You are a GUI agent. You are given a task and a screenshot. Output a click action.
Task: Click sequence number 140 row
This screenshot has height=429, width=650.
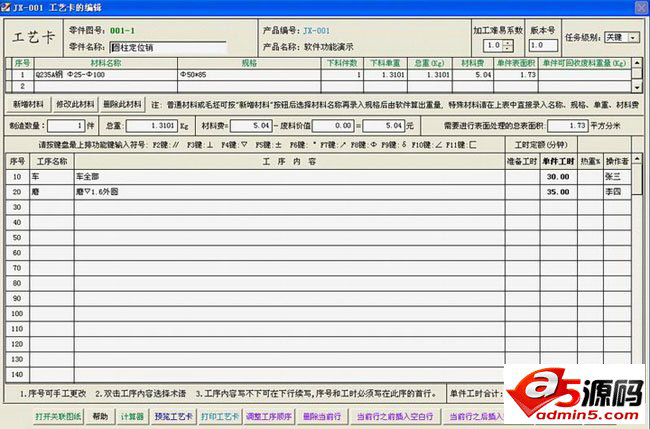point(17,375)
